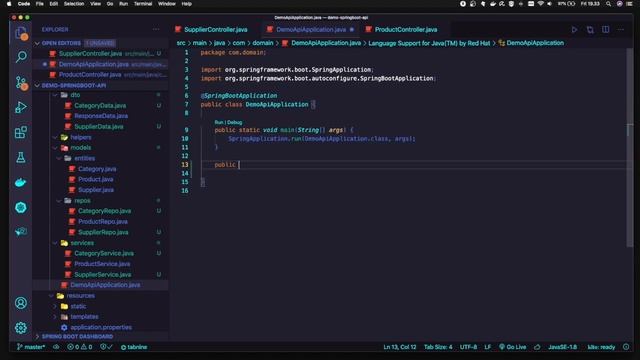
Task: Open SupplierRepo.java file
Action: click(x=103, y=232)
